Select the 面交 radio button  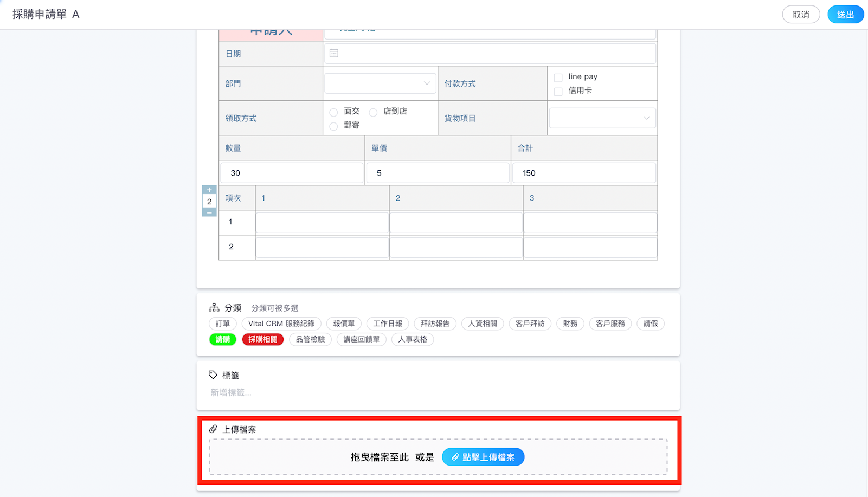(x=333, y=112)
